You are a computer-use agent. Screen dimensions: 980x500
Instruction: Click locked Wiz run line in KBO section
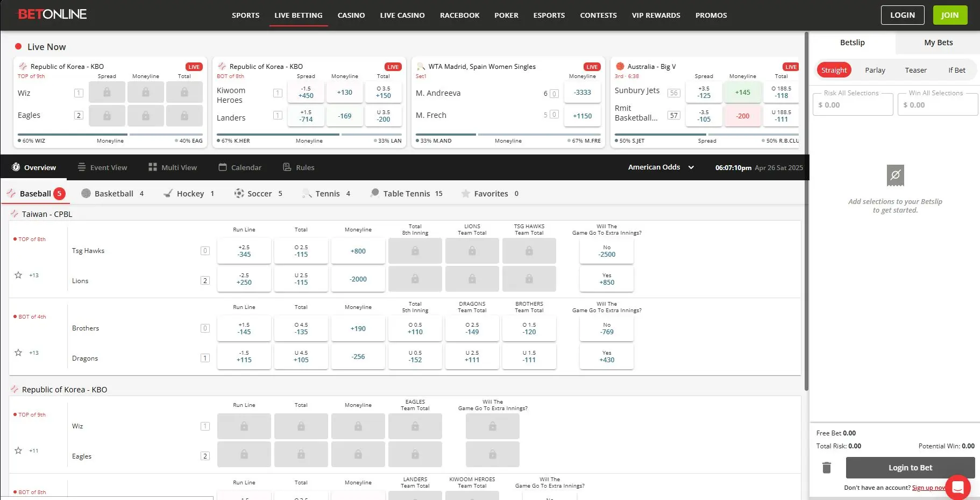coord(244,426)
